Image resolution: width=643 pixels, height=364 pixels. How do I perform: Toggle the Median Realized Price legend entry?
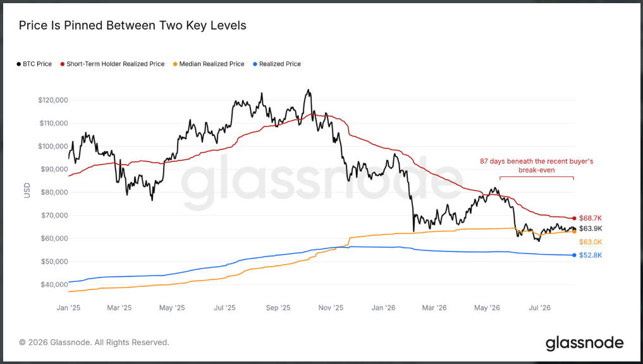209,64
